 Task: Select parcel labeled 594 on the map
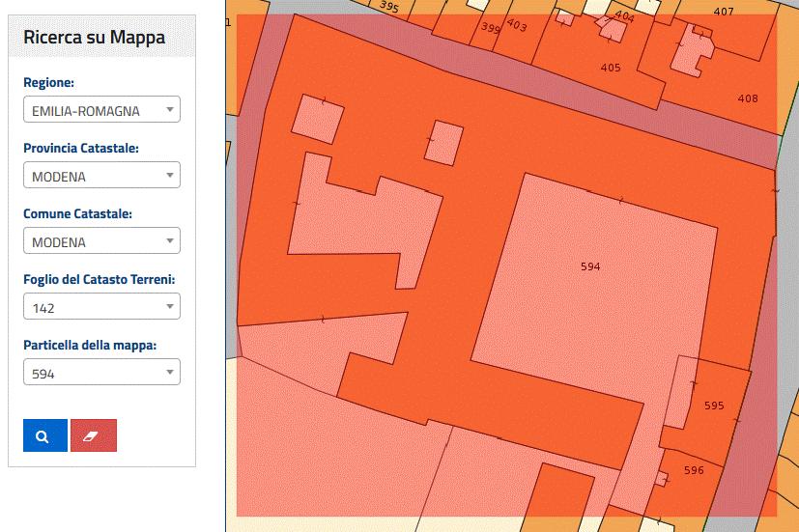[590, 266]
